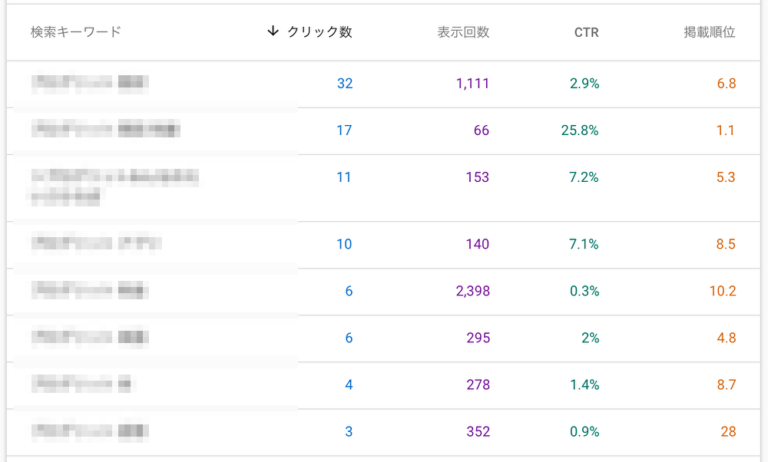The image size is (768, 462).
Task: Click the 10.2 average position value
Action: 721,291
